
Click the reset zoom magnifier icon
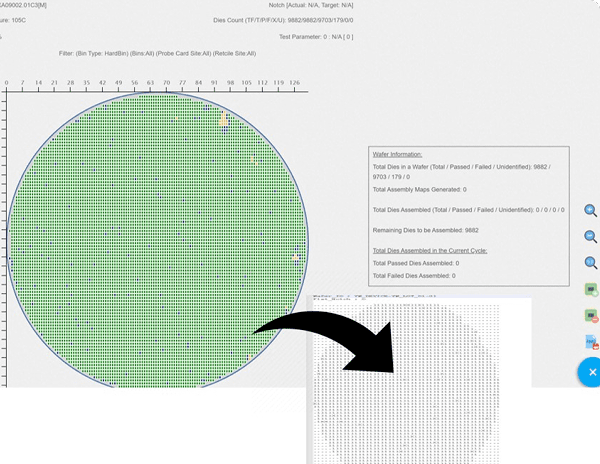pyautogui.click(x=591, y=264)
